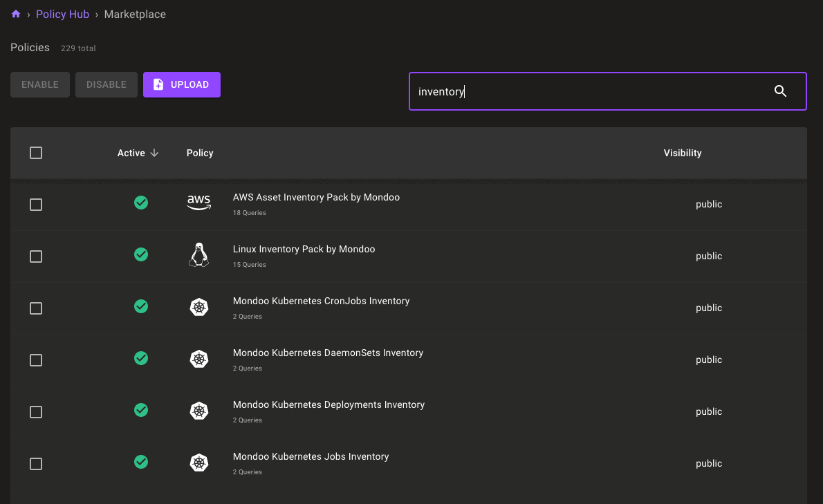Viewport: 823px width, 504px height.
Task: Select the Linux Inventory Pack checkbox
Action: pos(36,256)
